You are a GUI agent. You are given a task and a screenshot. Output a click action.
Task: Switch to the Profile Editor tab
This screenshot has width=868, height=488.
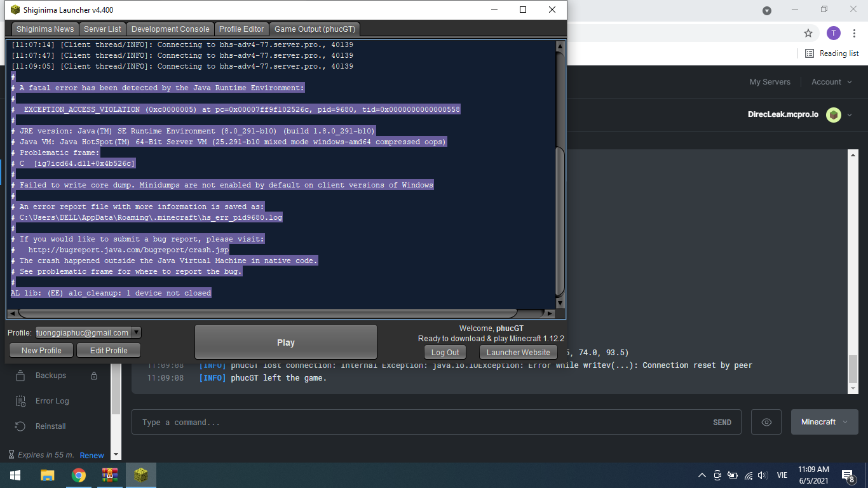(241, 29)
